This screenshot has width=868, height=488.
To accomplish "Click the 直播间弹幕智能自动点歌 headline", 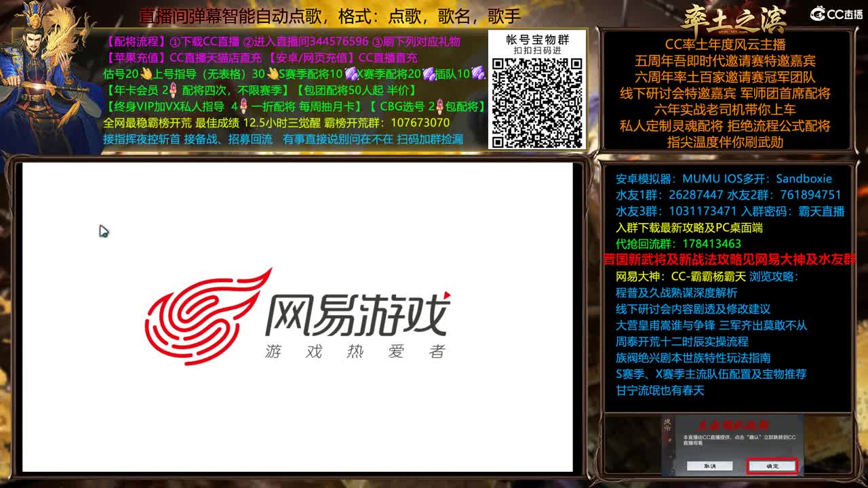I will (x=330, y=16).
